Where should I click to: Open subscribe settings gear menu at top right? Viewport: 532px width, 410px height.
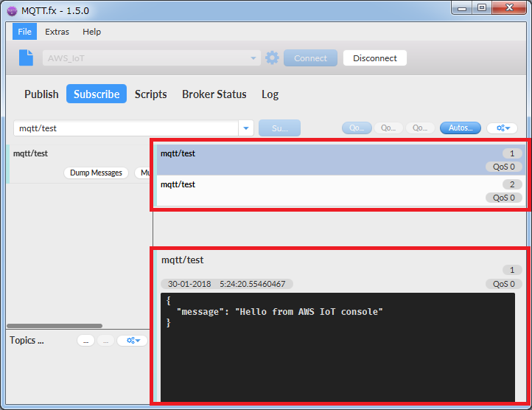(x=502, y=128)
